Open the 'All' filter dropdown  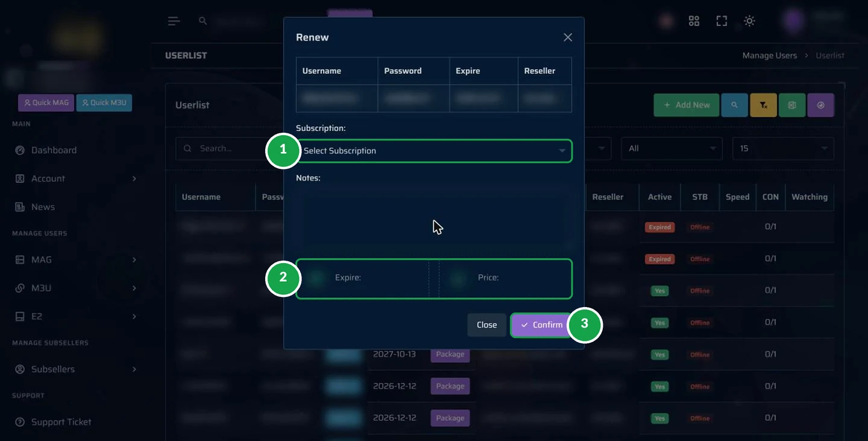tap(671, 148)
